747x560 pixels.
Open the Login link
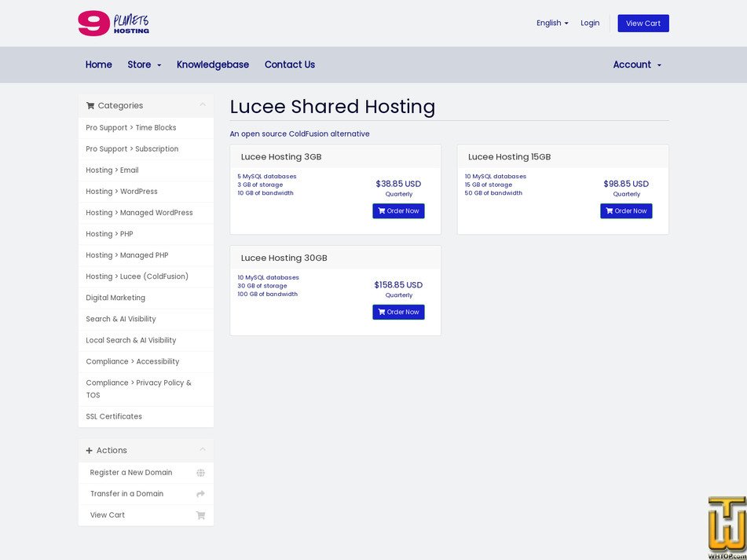coord(590,23)
